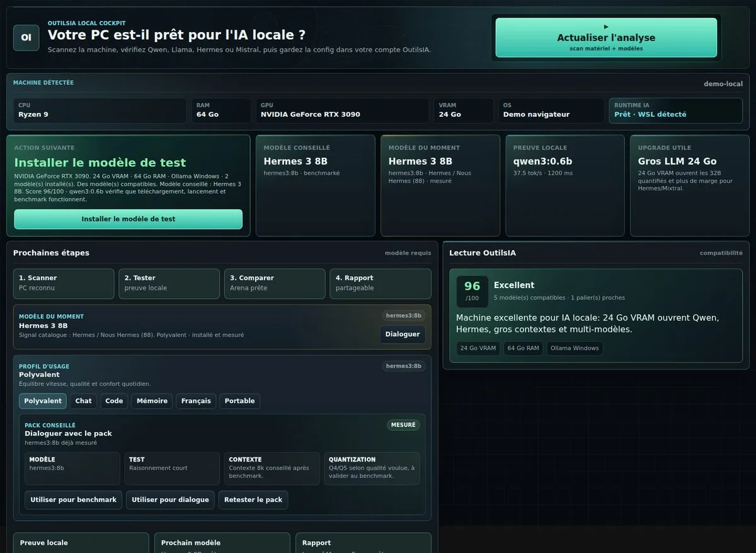Viewport: 756px width, 553px height.
Task: Click the QUANTIZATION Q4/Q5 pack cell
Action: (372, 469)
